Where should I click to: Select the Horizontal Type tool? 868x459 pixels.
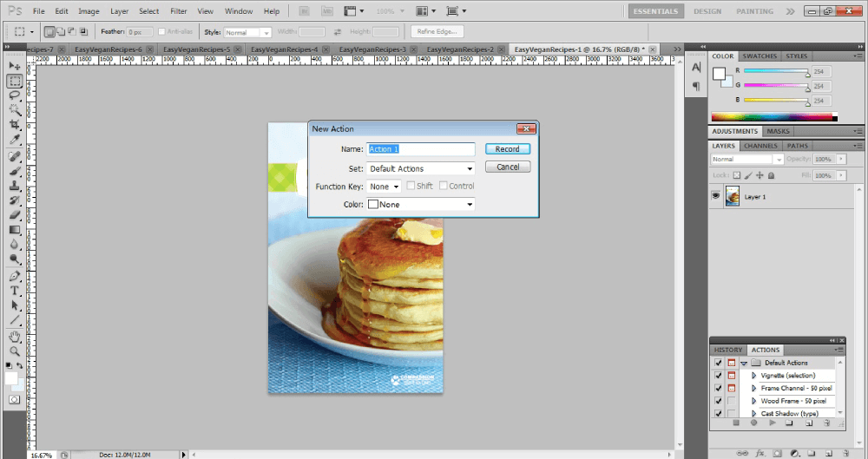15,291
